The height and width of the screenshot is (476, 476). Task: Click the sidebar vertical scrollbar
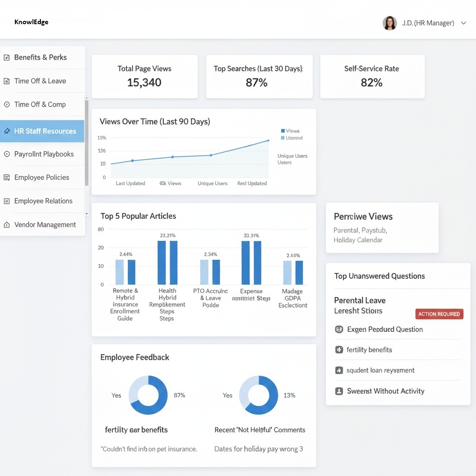click(x=86, y=144)
